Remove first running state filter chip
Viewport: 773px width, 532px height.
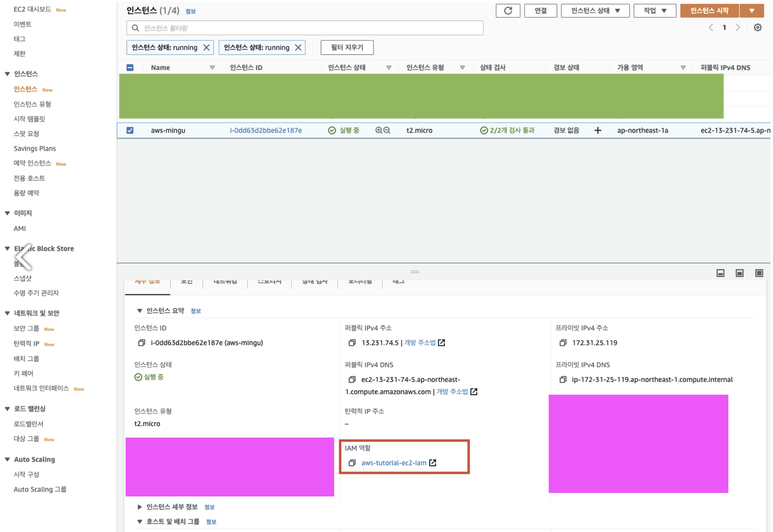(207, 47)
